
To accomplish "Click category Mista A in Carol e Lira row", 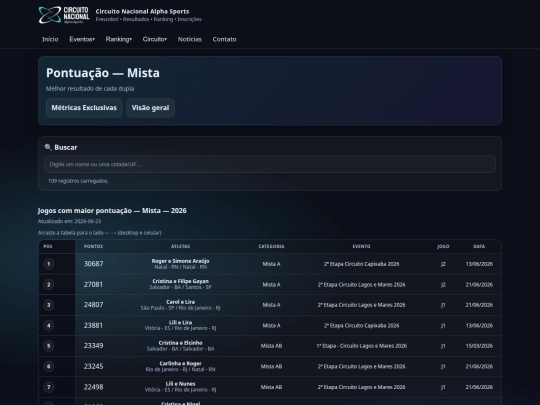I will click(x=271, y=305).
